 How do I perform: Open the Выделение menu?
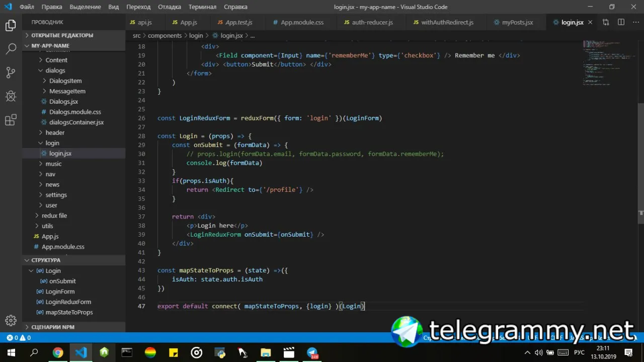[x=85, y=7]
